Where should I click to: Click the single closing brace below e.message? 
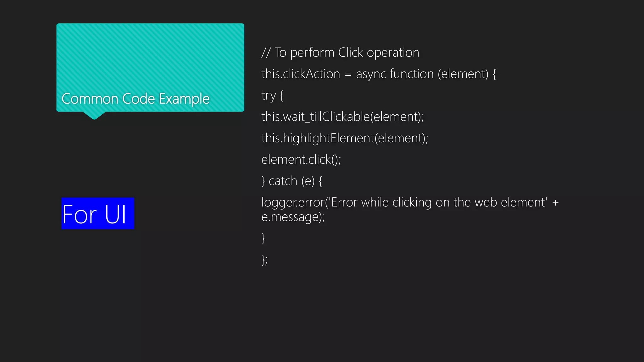(263, 238)
